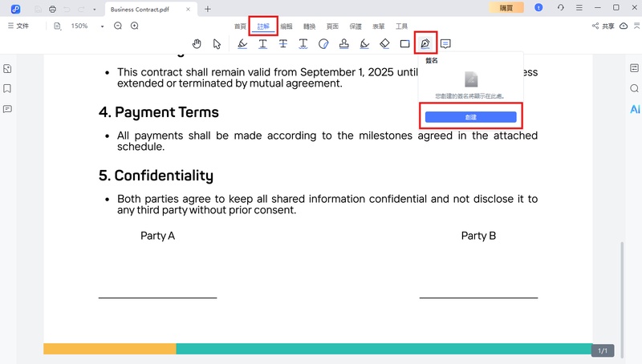Activate the Strikethrough text tool

(x=283, y=43)
